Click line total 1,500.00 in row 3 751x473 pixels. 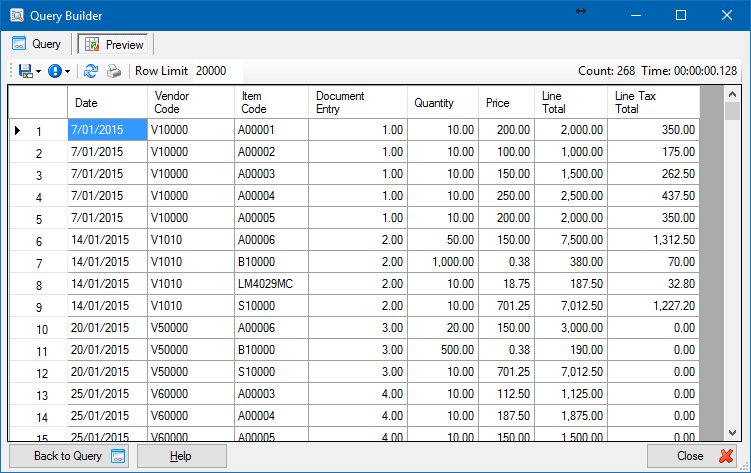click(x=571, y=174)
